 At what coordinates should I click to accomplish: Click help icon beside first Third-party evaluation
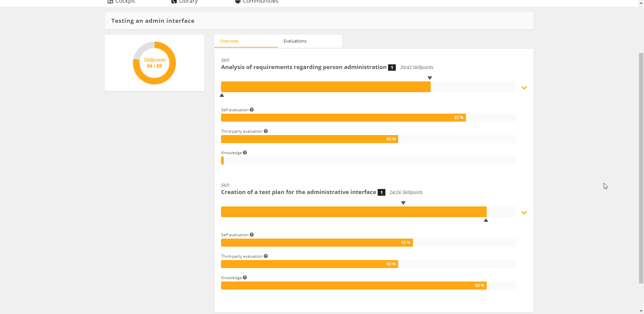pyautogui.click(x=266, y=131)
